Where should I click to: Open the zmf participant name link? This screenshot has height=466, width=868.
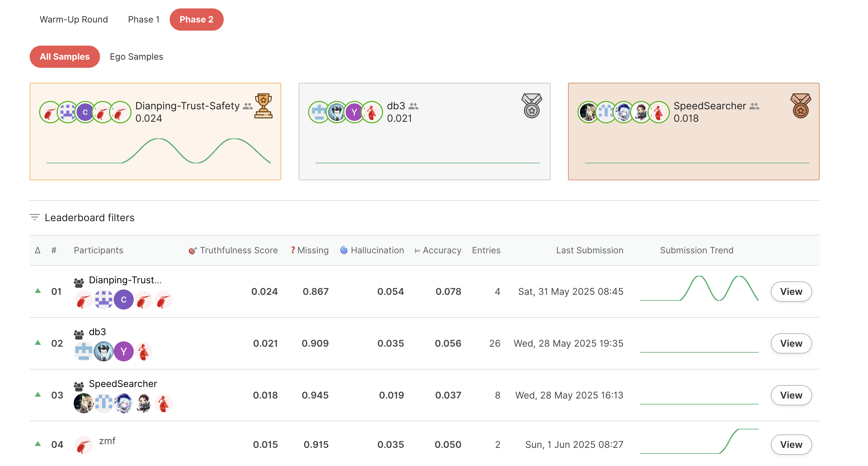click(x=107, y=441)
